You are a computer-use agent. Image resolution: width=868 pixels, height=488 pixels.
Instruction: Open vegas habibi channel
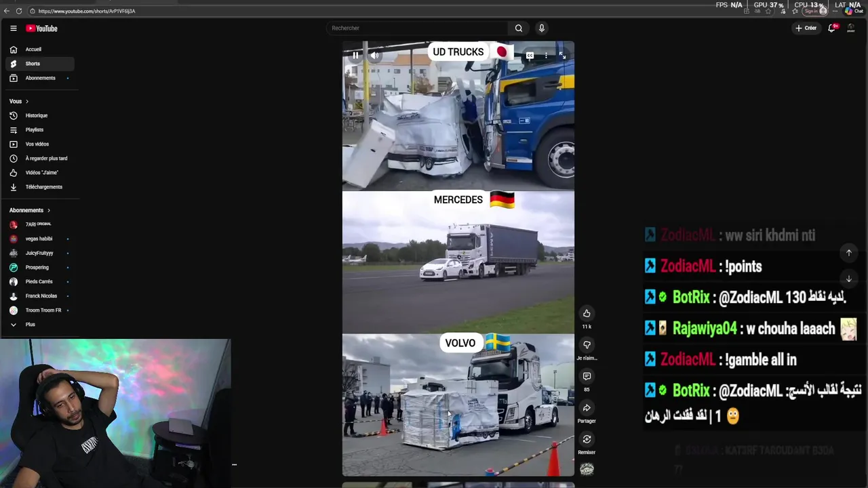coord(39,239)
